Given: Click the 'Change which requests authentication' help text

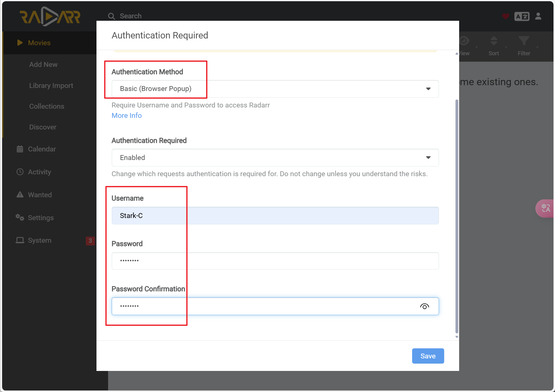Looking at the screenshot, I should [270, 174].
